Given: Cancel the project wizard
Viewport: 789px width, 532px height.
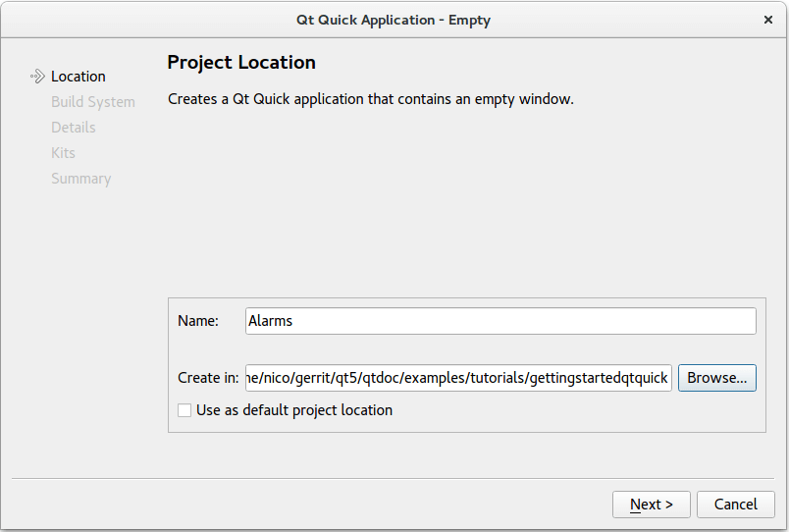Looking at the screenshot, I should click(735, 505).
